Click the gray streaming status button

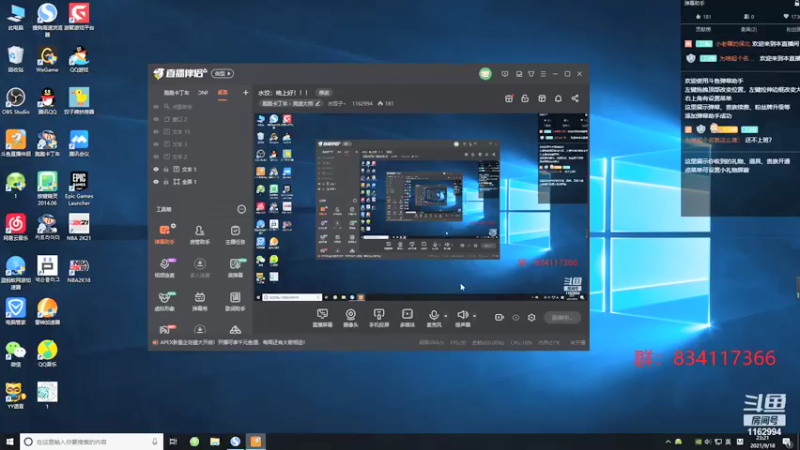[x=562, y=317]
